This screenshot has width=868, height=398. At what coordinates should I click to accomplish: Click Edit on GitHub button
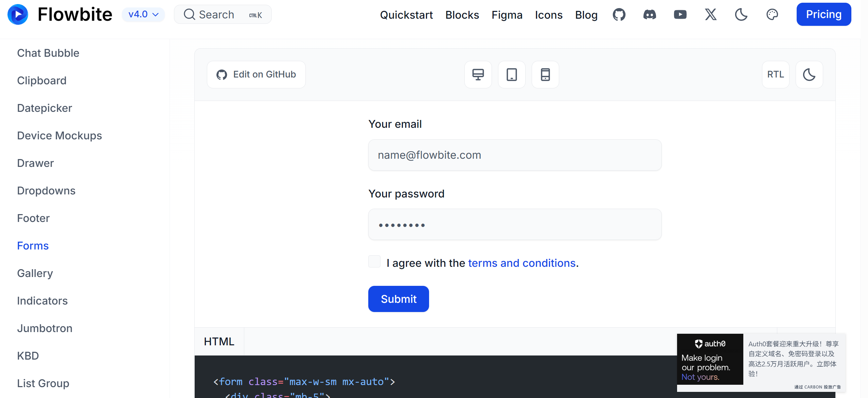[256, 74]
